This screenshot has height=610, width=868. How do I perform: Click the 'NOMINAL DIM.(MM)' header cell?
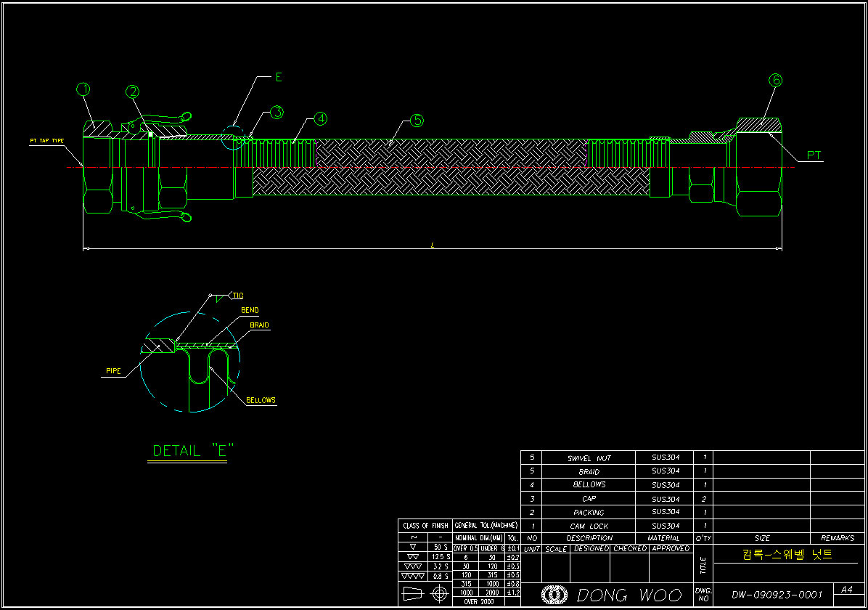point(479,538)
